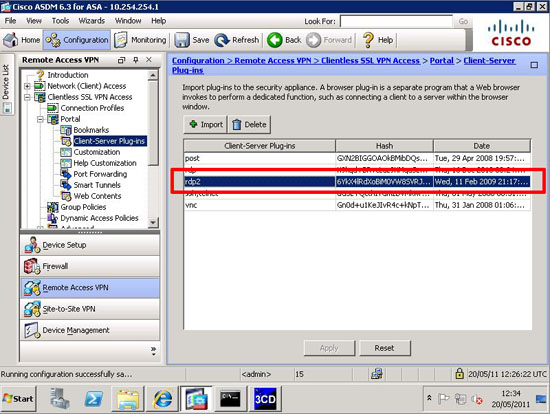This screenshot has width=550, height=414.
Task: Open the View menu
Action: click(x=34, y=21)
